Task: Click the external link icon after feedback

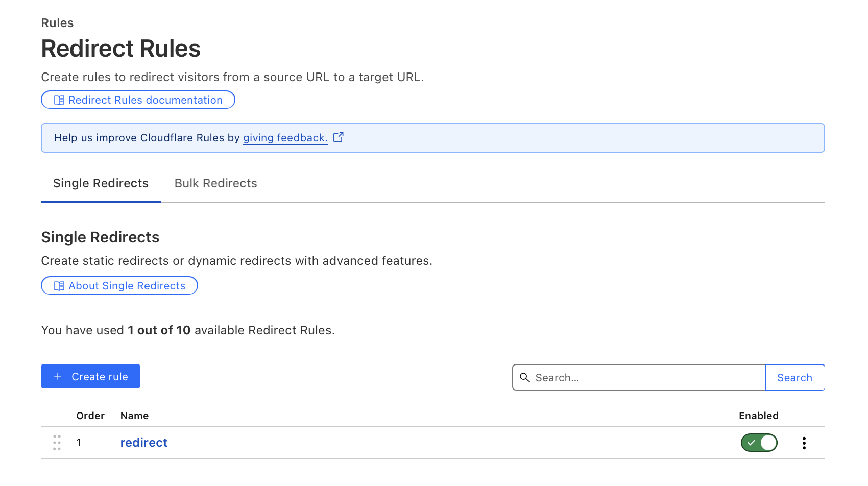Action: [x=338, y=137]
